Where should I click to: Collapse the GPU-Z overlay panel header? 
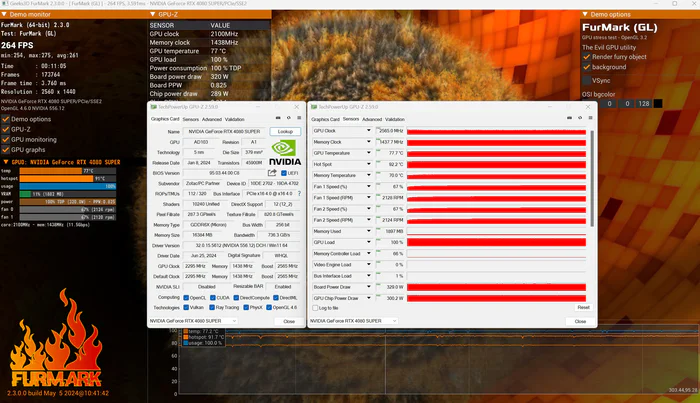[x=153, y=14]
